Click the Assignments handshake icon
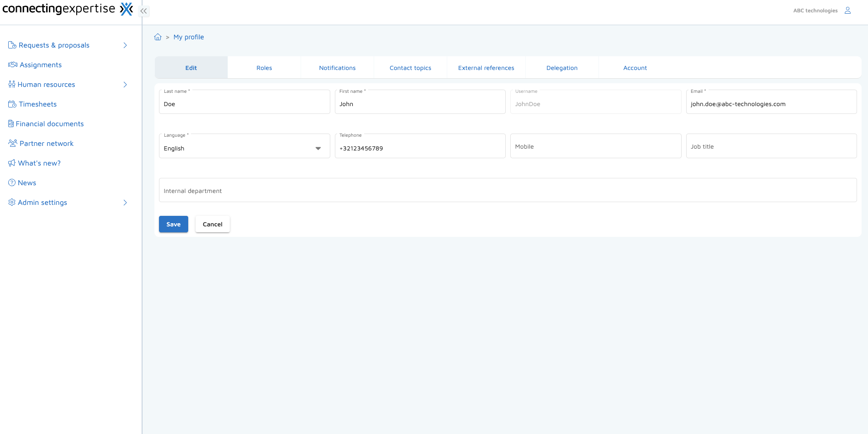The height and width of the screenshot is (434, 868). pos(13,65)
